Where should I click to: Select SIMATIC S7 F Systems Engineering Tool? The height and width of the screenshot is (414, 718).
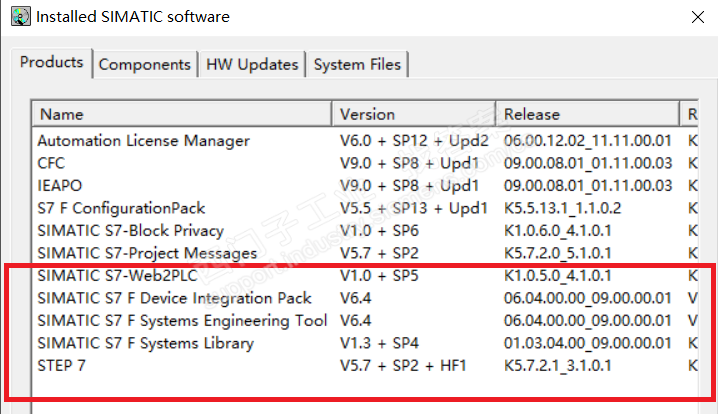tap(182, 321)
